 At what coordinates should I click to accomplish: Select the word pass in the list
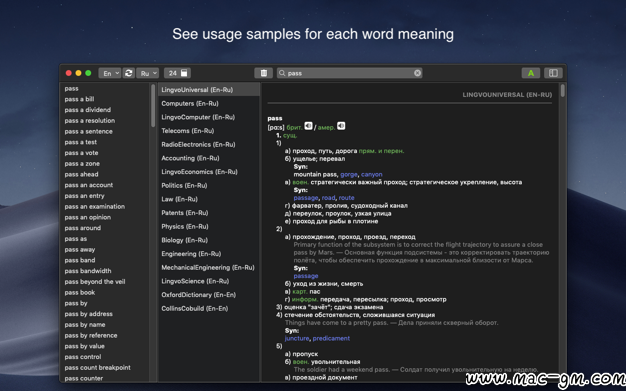tap(71, 89)
